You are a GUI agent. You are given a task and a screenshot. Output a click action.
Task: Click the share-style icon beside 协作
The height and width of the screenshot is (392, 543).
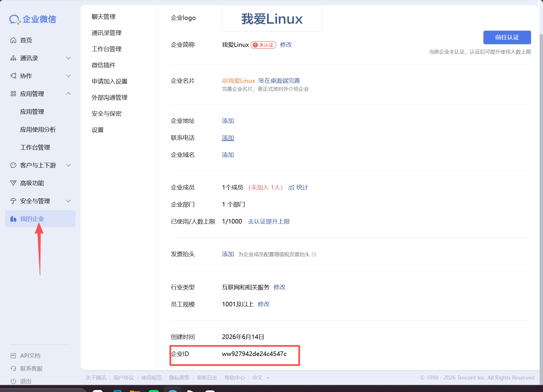pos(13,76)
